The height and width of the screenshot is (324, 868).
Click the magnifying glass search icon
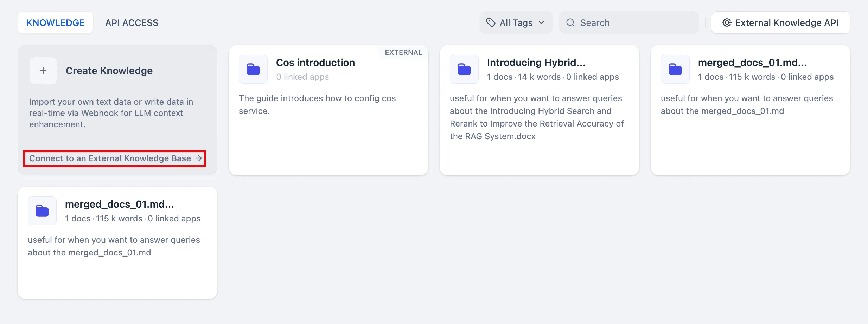[x=570, y=23]
